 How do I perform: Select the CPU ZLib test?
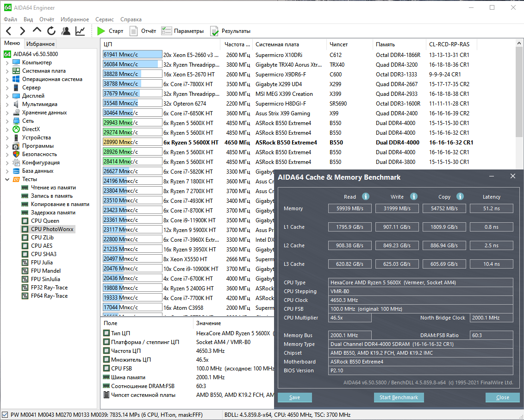click(x=42, y=238)
